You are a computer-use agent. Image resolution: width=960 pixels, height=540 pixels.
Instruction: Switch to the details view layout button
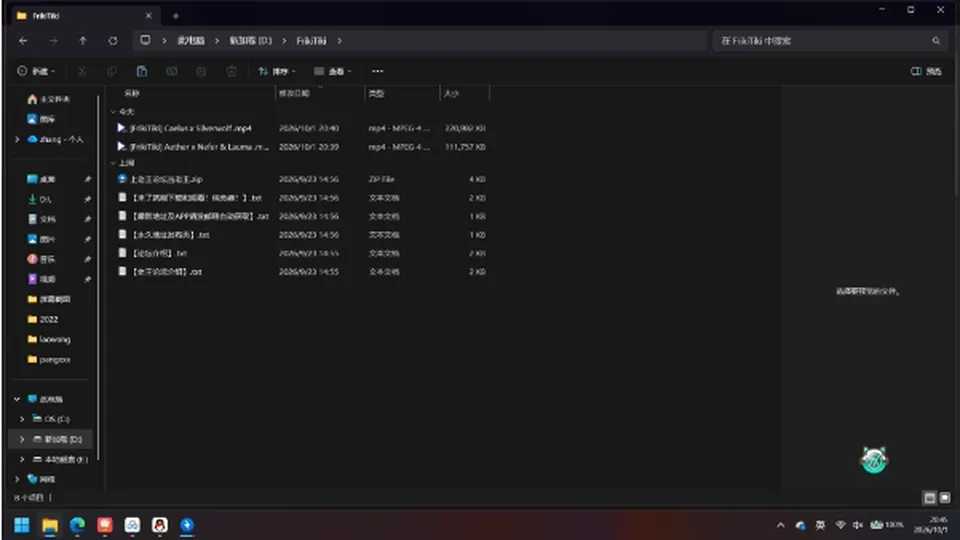click(929, 498)
